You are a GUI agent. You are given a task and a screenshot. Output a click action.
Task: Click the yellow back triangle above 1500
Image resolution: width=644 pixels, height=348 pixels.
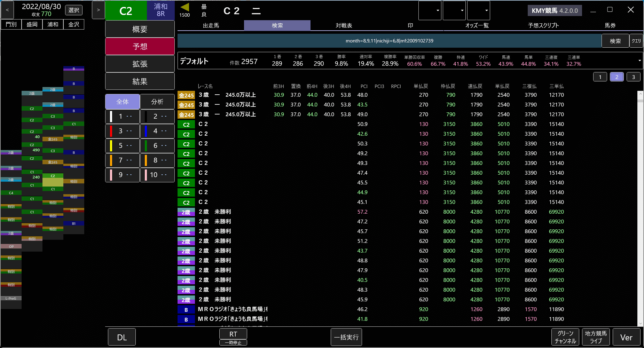pyautogui.click(x=185, y=7)
